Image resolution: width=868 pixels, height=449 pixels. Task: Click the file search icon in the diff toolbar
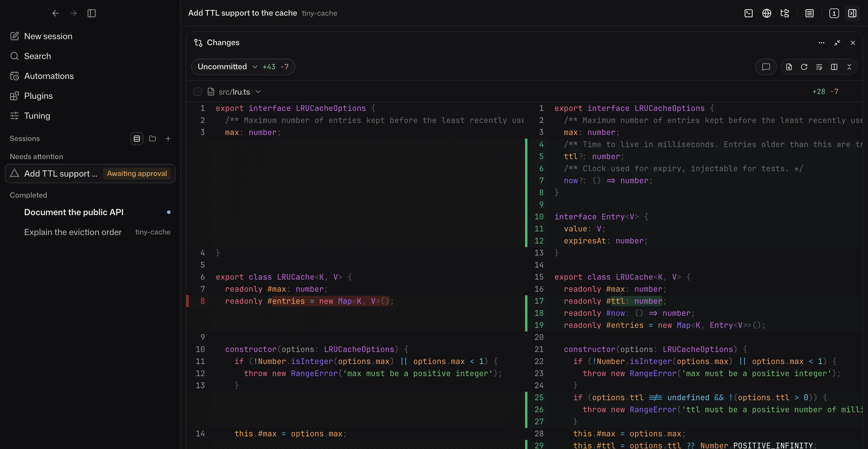click(789, 67)
